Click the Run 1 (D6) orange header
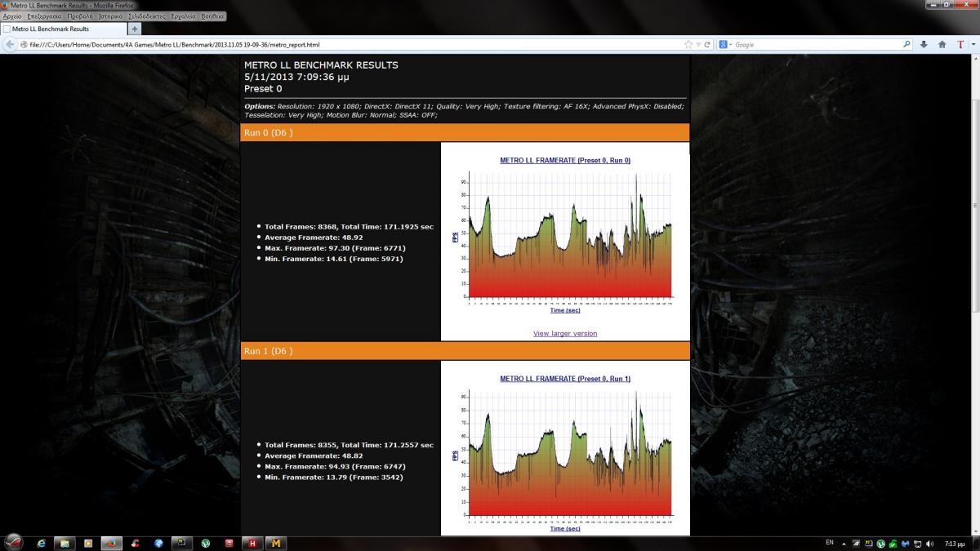Screen dimensions: 980x551 click(465, 351)
